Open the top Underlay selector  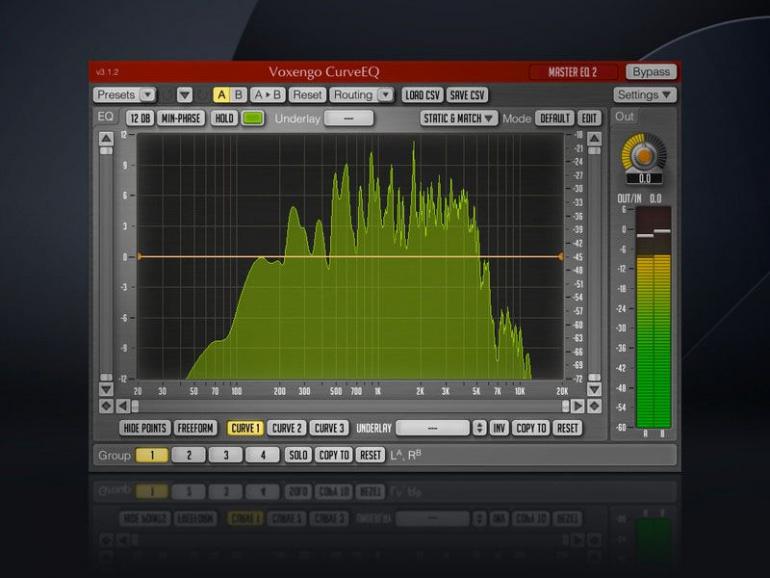point(349,118)
